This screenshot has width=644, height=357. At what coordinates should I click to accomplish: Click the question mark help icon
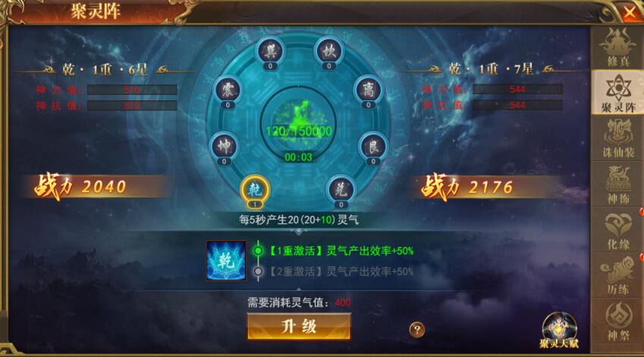[417, 330]
